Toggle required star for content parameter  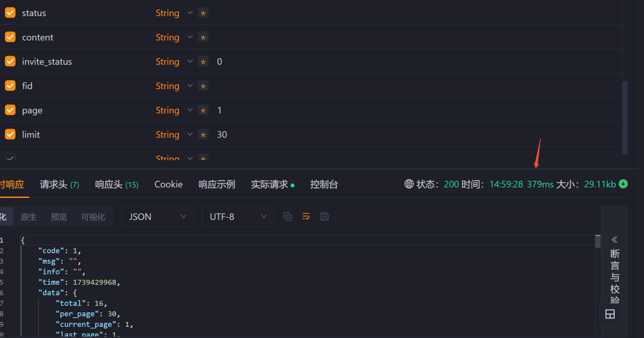(x=203, y=38)
